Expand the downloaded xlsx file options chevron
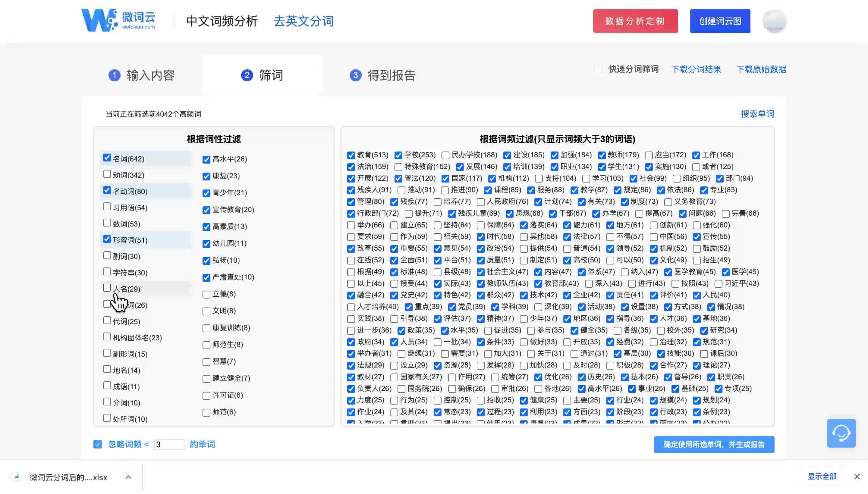 pyautogui.click(x=128, y=477)
